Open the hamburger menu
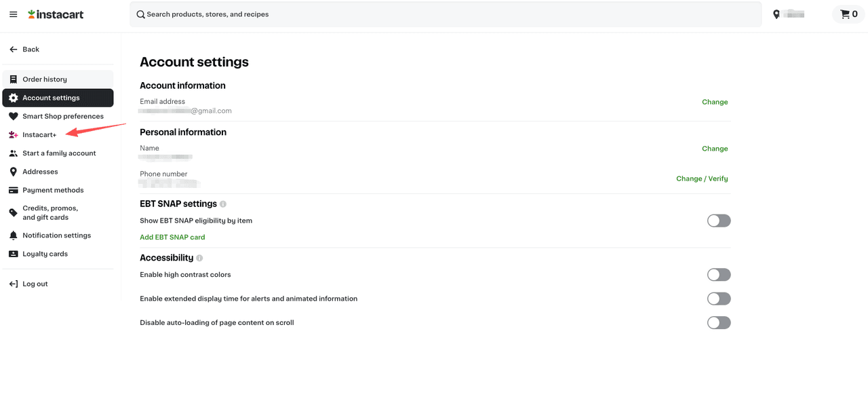 coord(13,14)
